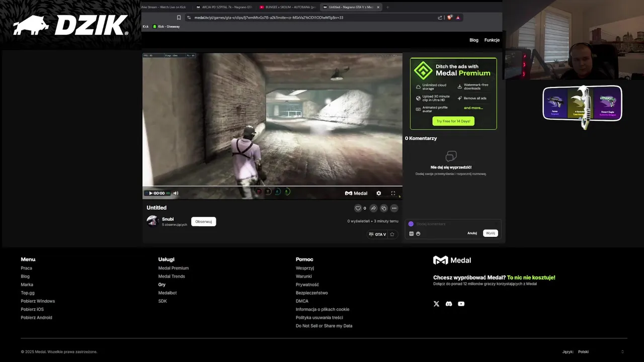Viewport: 644px width, 362px height.
Task: Open the Bezpieczeństwo link
Action: pyautogui.click(x=312, y=293)
